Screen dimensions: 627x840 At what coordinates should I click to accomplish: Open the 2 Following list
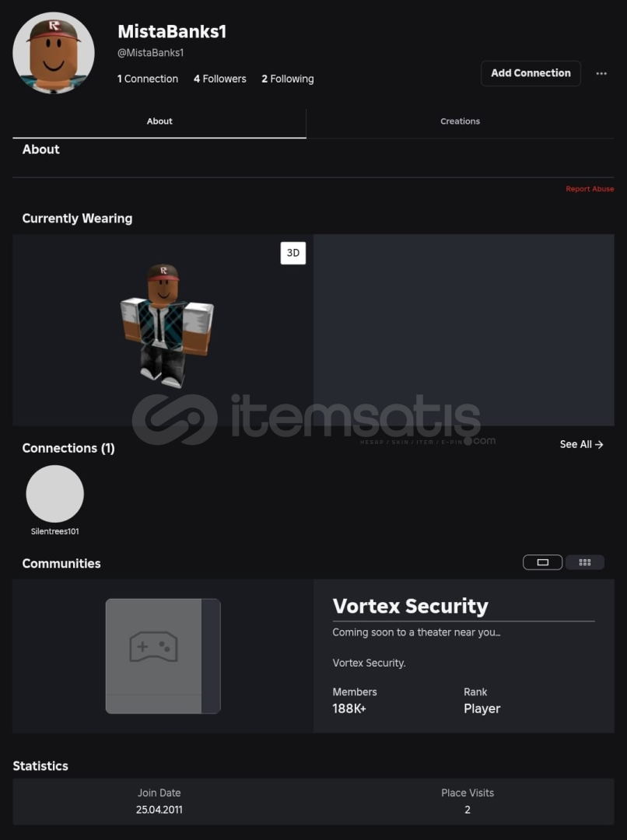click(287, 79)
